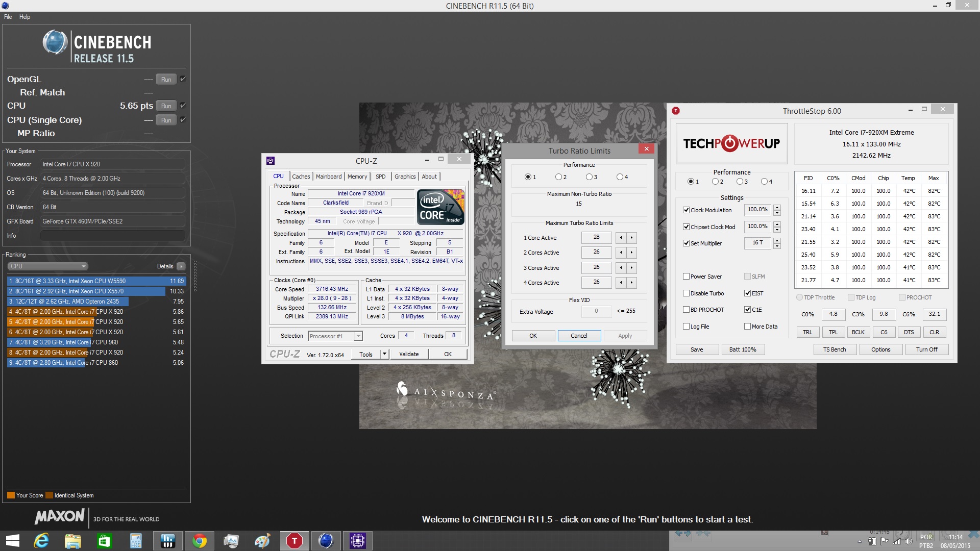Click the ThrottleStop title bar icon
The height and width of the screenshot is (551, 980).
tap(676, 111)
